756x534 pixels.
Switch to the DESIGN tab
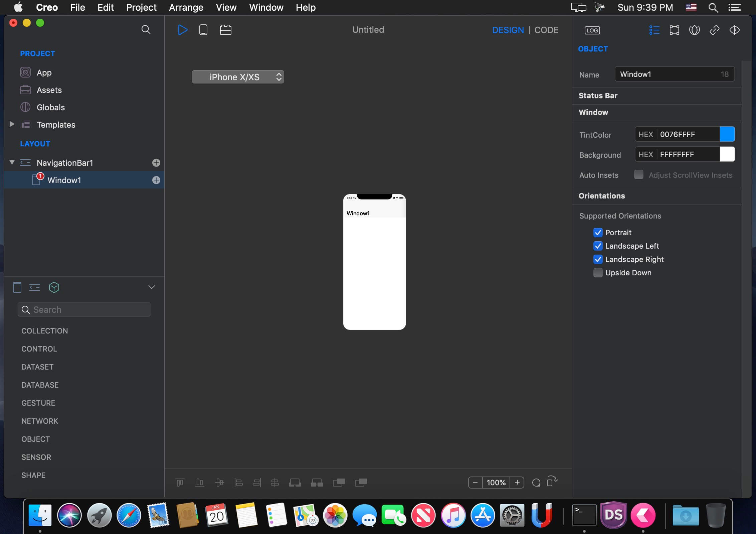click(508, 30)
